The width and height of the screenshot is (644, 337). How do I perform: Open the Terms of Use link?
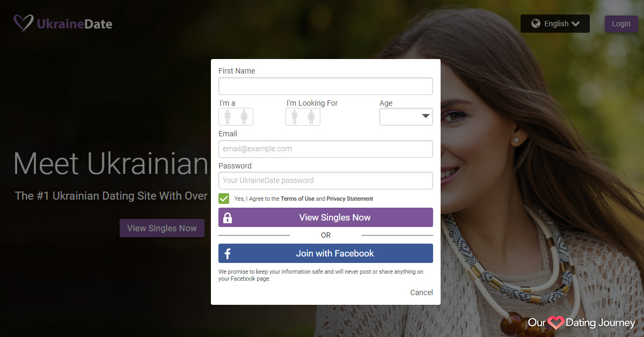click(297, 199)
